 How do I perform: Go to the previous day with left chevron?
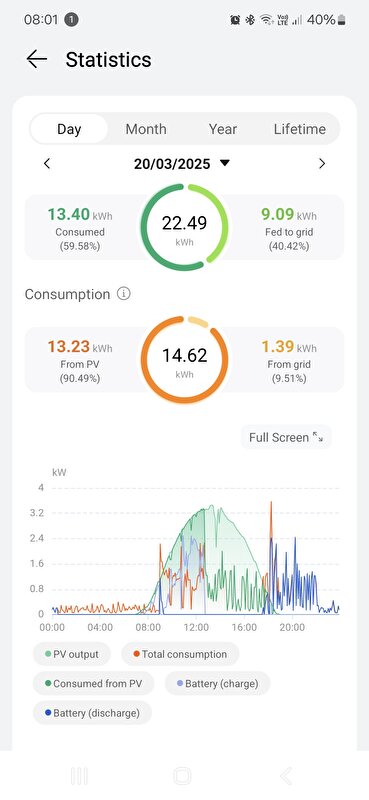[47, 164]
